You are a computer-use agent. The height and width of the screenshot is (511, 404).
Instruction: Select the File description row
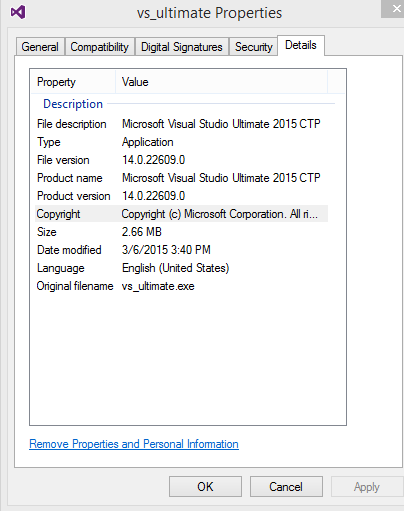click(181, 124)
